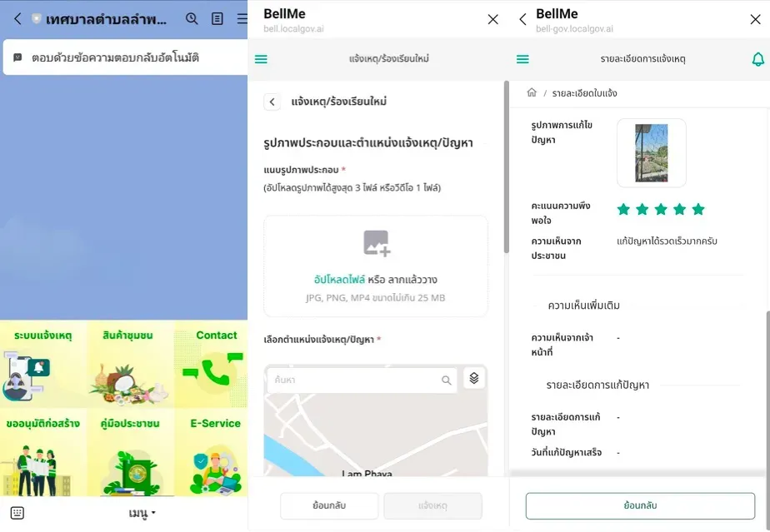Click ย้อนกลับ button in detail panel

pyautogui.click(x=640, y=505)
